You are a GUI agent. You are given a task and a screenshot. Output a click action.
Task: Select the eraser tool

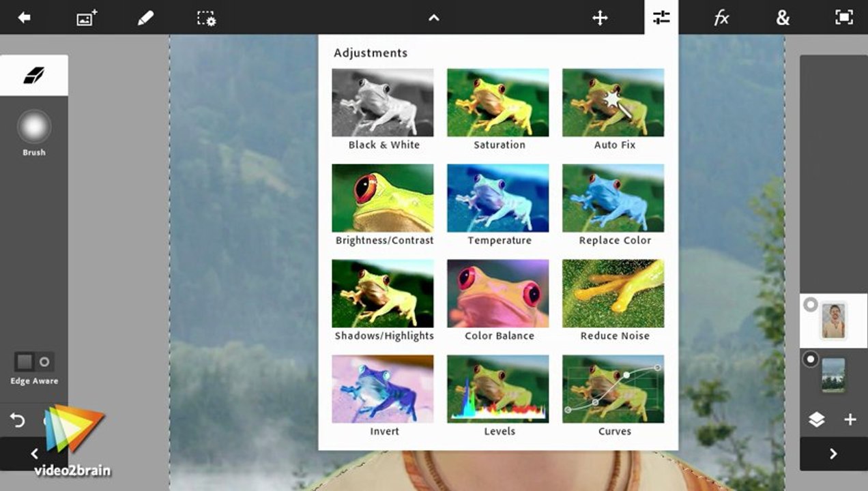point(33,75)
